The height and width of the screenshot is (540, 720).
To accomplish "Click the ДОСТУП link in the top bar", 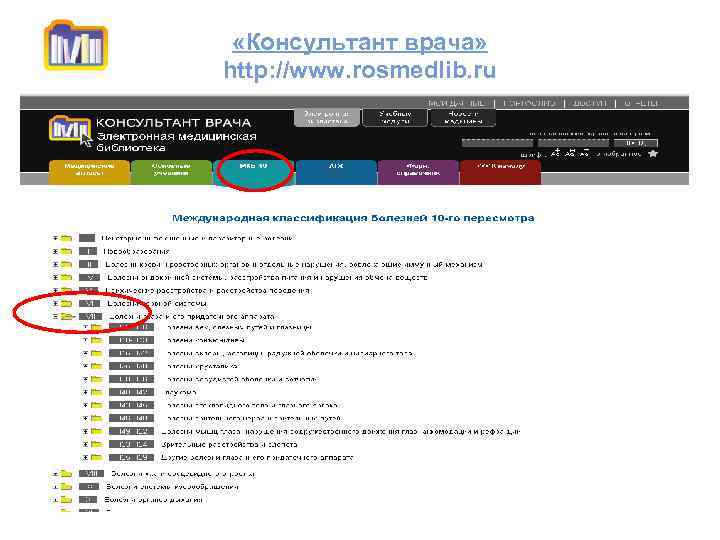I will [x=590, y=103].
